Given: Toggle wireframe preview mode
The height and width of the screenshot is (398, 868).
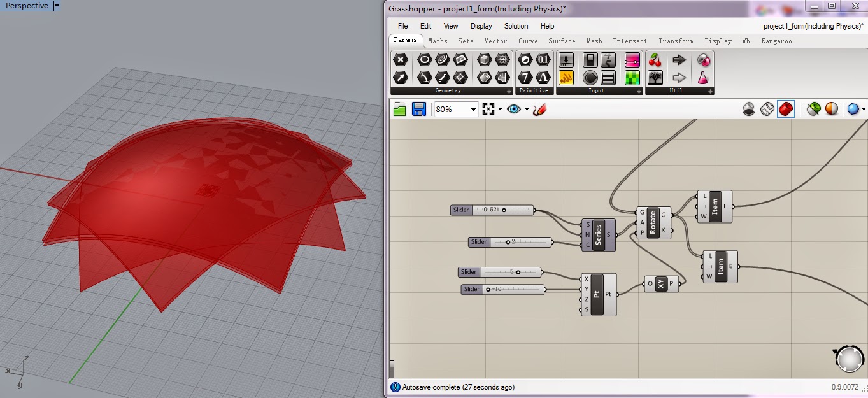Looking at the screenshot, I should tap(767, 109).
